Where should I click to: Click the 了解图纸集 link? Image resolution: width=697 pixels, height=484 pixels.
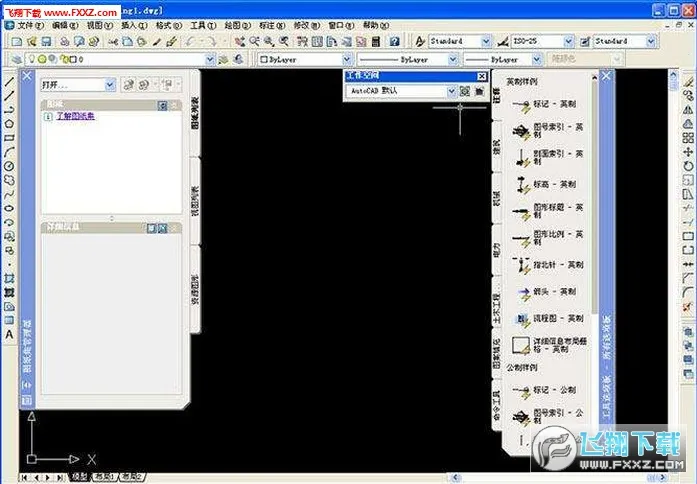click(x=75, y=116)
